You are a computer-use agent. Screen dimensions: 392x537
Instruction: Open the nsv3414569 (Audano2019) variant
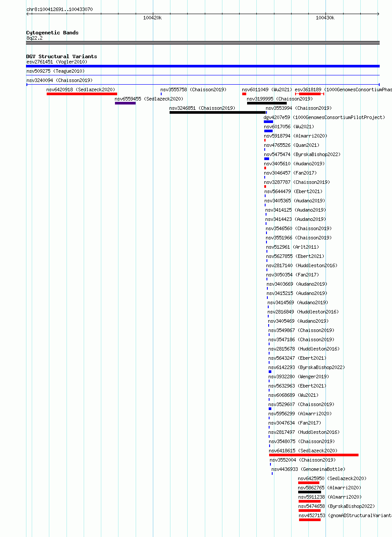click(298, 302)
